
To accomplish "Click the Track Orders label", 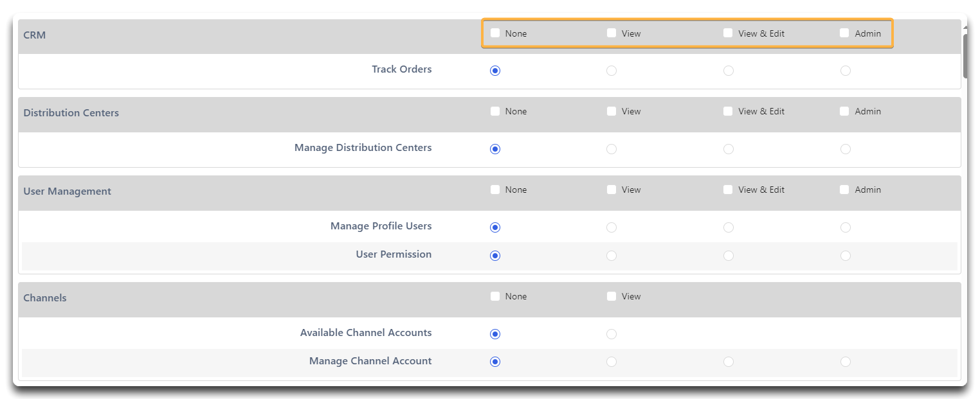I will point(402,69).
